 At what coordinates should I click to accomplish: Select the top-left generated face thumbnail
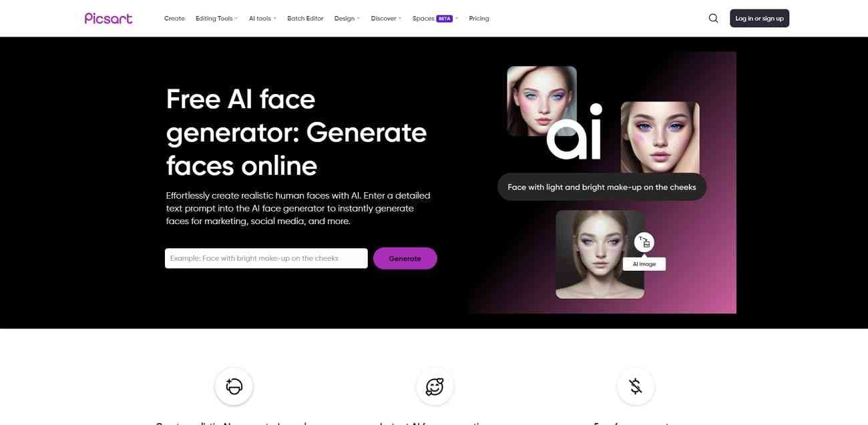[541, 101]
